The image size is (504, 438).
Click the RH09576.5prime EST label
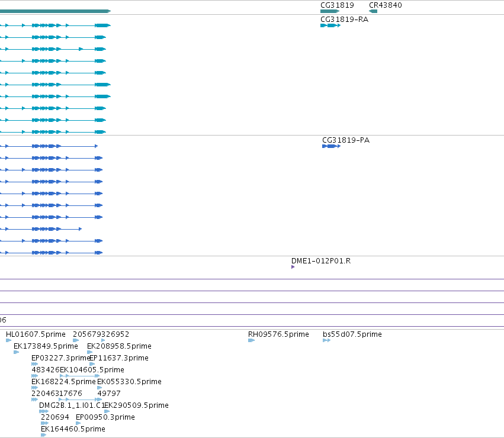tap(278, 334)
